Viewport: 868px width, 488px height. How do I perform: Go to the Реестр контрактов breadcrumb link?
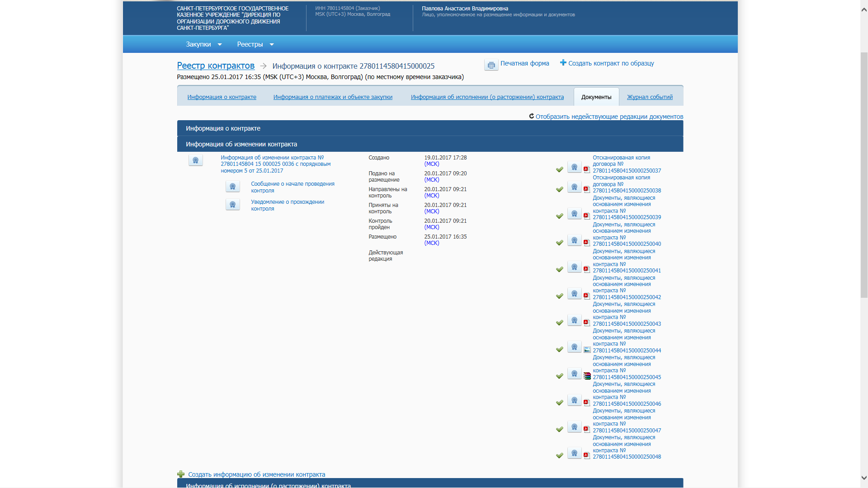coord(216,66)
